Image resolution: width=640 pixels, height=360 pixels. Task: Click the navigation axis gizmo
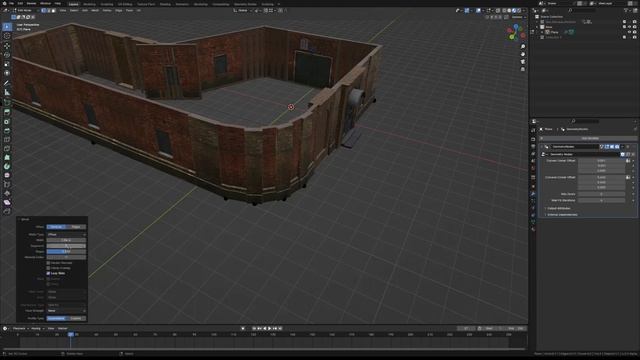pyautogui.click(x=516, y=33)
